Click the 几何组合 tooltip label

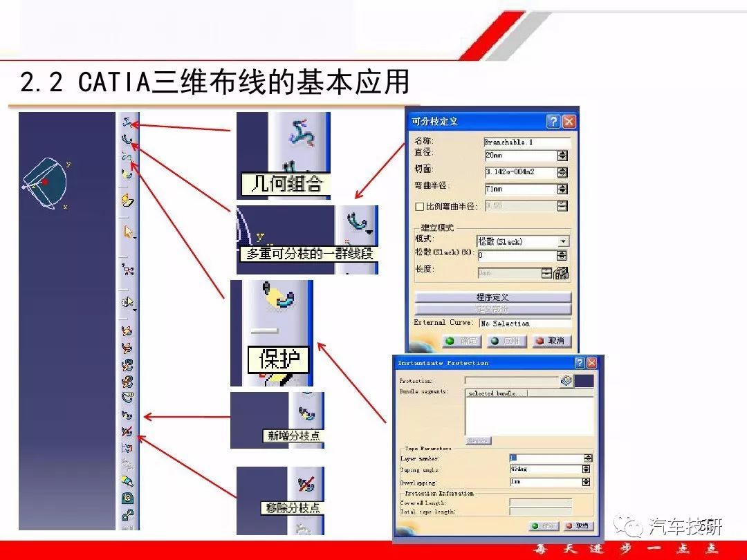tap(287, 184)
